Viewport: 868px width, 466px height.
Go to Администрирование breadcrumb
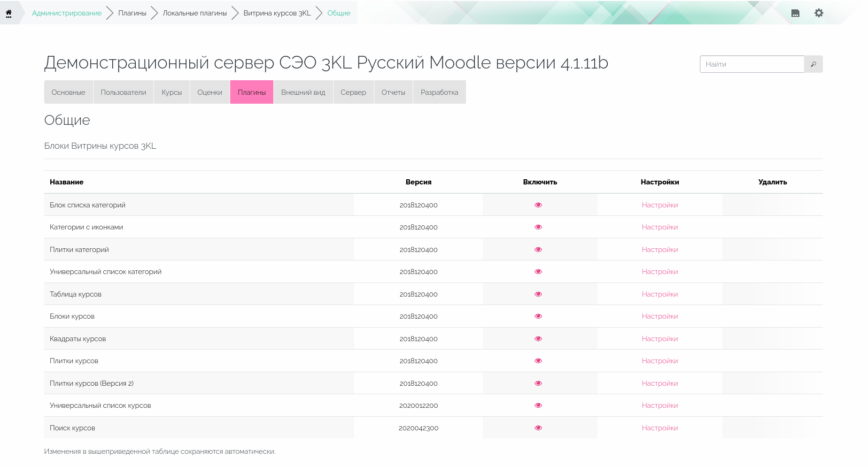[x=67, y=13]
